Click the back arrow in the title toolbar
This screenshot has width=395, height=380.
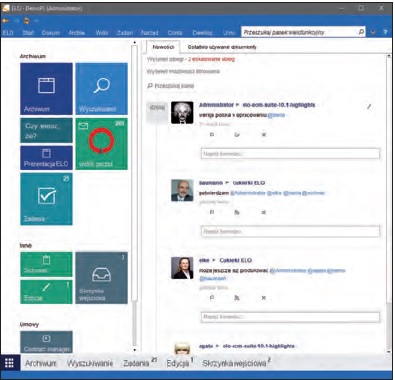pyautogui.click(x=6, y=21)
